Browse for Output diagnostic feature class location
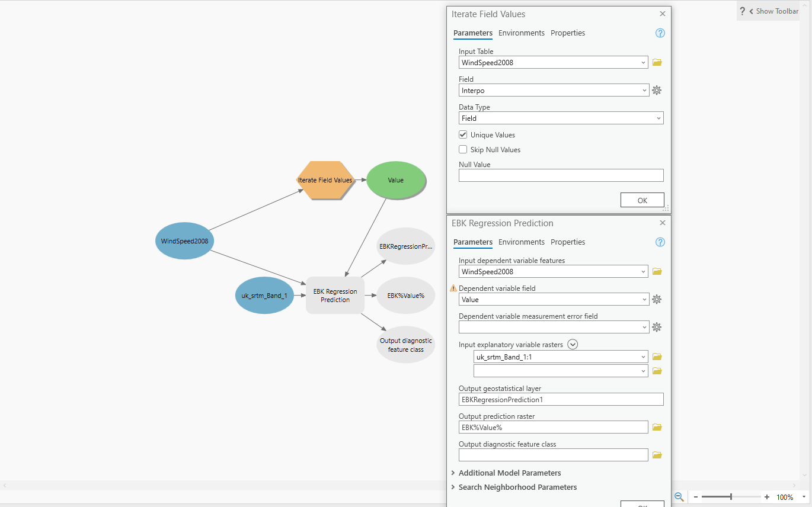Viewport: 812px width, 507px height. tap(657, 455)
